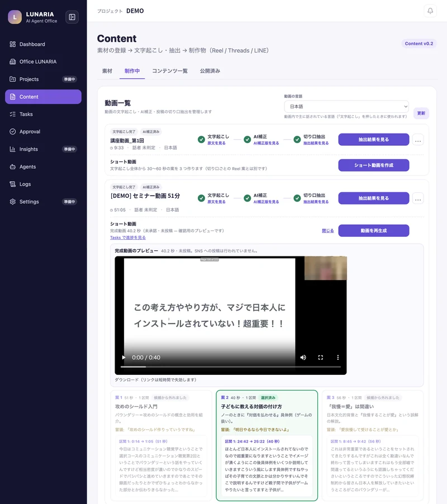Click 区間 1: 0:14 → 1:05 segment text

[x=143, y=441]
